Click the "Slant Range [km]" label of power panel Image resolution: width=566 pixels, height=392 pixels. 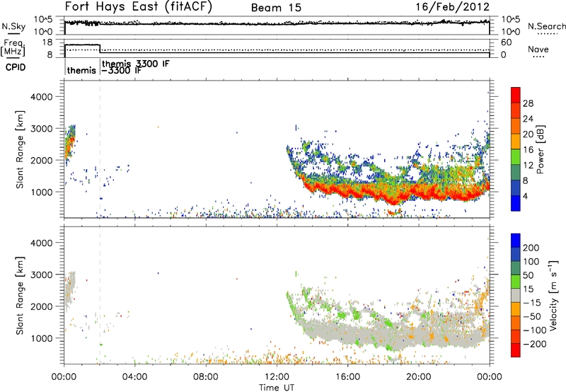tap(20, 149)
